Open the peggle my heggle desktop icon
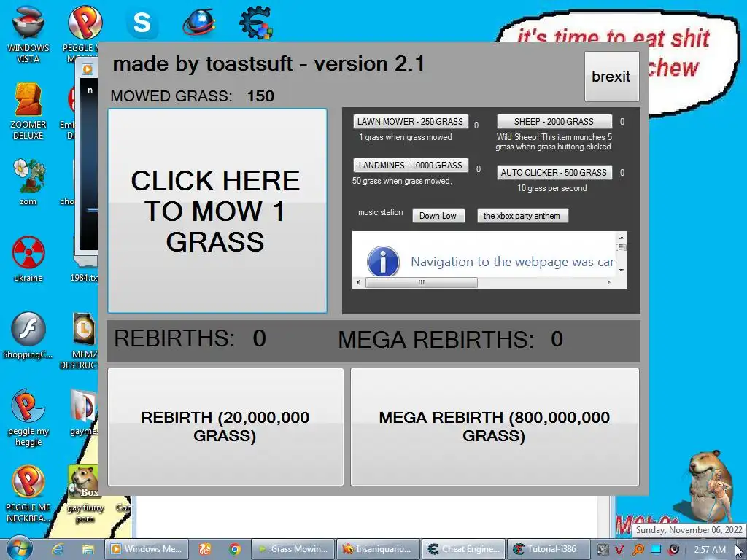 click(x=28, y=417)
